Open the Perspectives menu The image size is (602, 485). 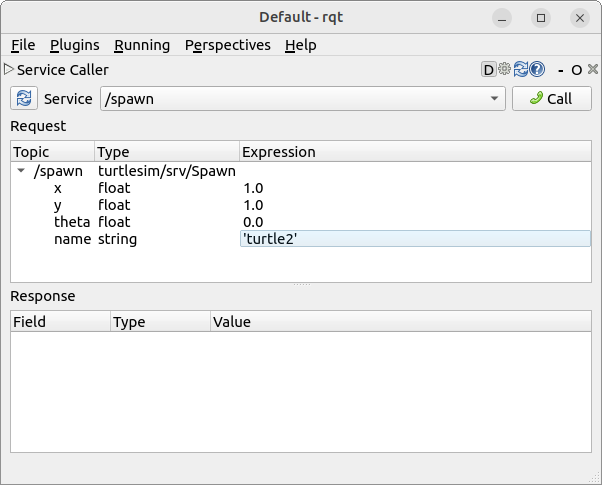227,45
